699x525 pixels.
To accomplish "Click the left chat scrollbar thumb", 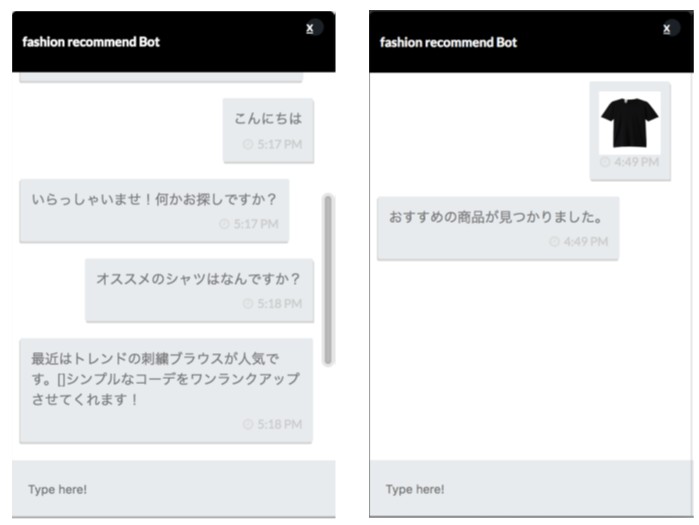I will point(328,280).
